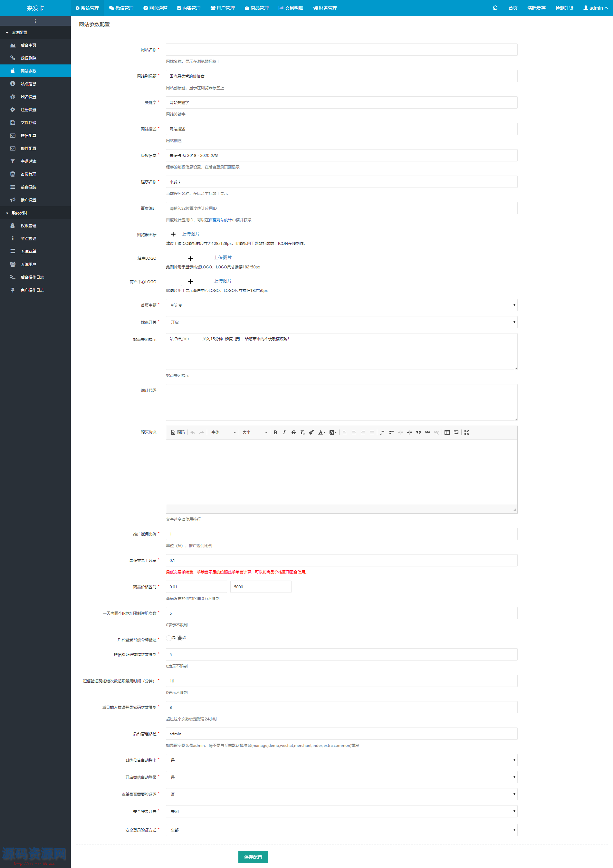Open the 站点开关 dropdown
613x868 pixels.
pos(342,322)
